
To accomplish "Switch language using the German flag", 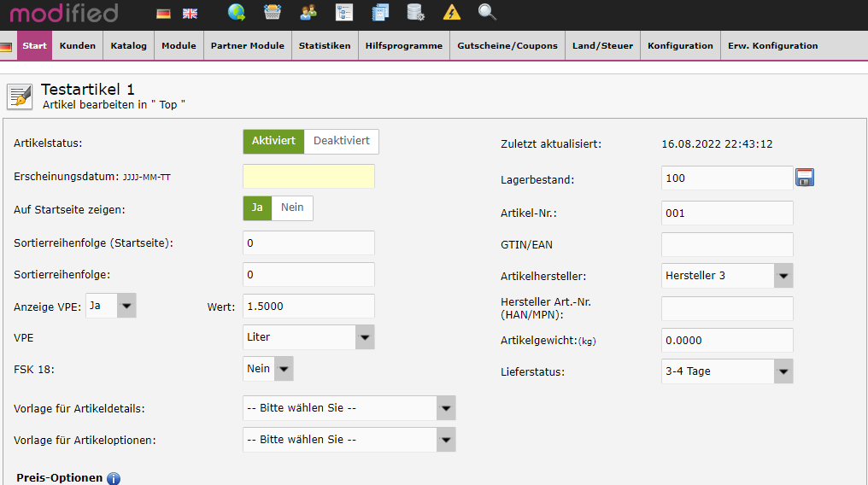I will point(163,13).
